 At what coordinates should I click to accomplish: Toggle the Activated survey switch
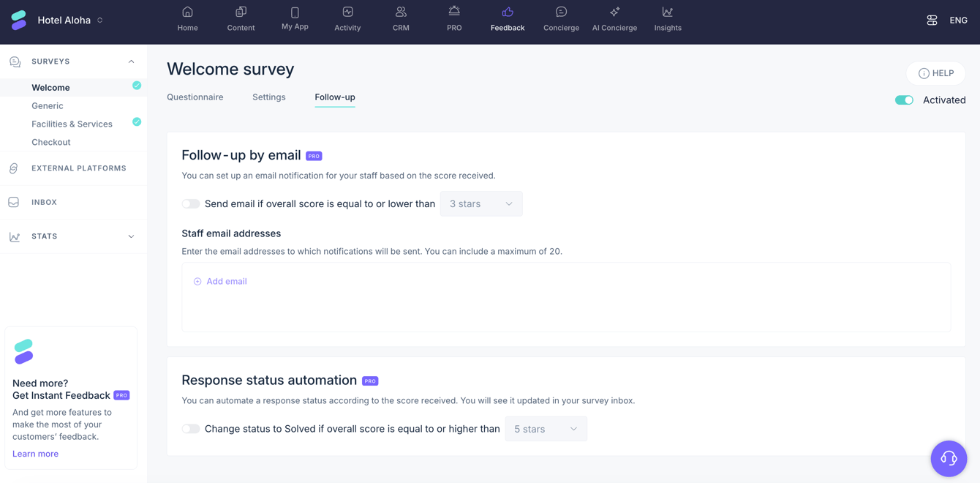tap(904, 100)
